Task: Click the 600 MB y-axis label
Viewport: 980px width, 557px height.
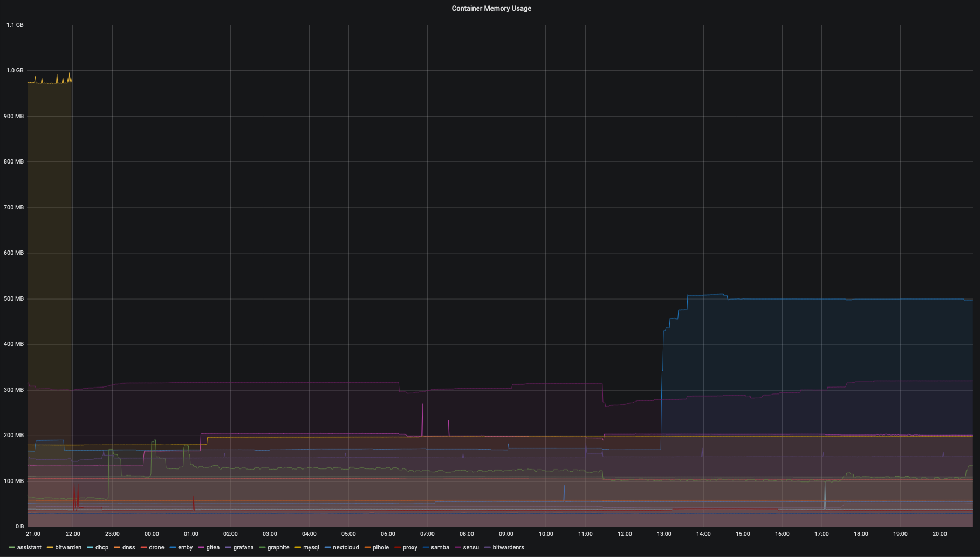Action: (x=14, y=253)
